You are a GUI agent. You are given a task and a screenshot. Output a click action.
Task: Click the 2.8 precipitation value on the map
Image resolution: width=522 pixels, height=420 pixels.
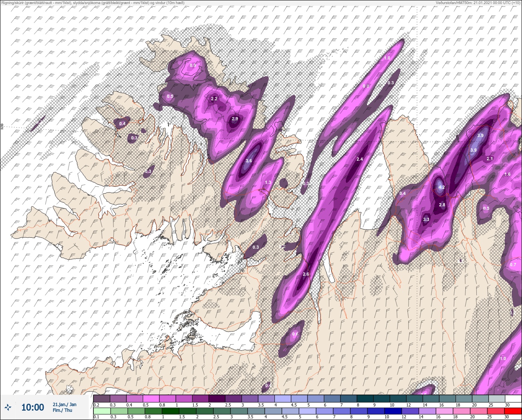(442, 205)
